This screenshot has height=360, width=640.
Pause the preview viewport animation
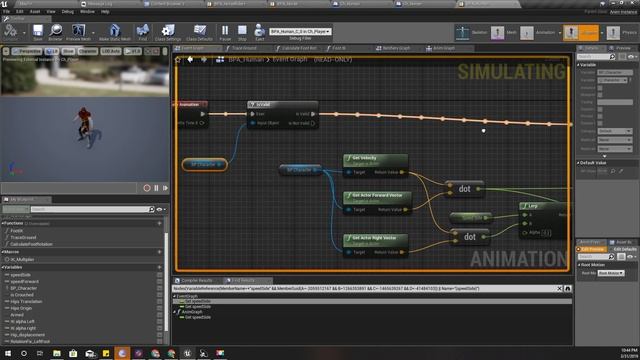pos(156,188)
